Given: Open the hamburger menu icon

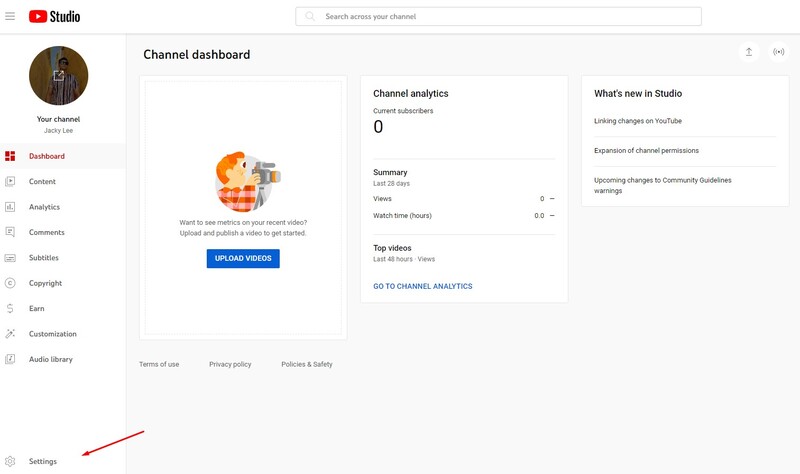Looking at the screenshot, I should tap(11, 16).
